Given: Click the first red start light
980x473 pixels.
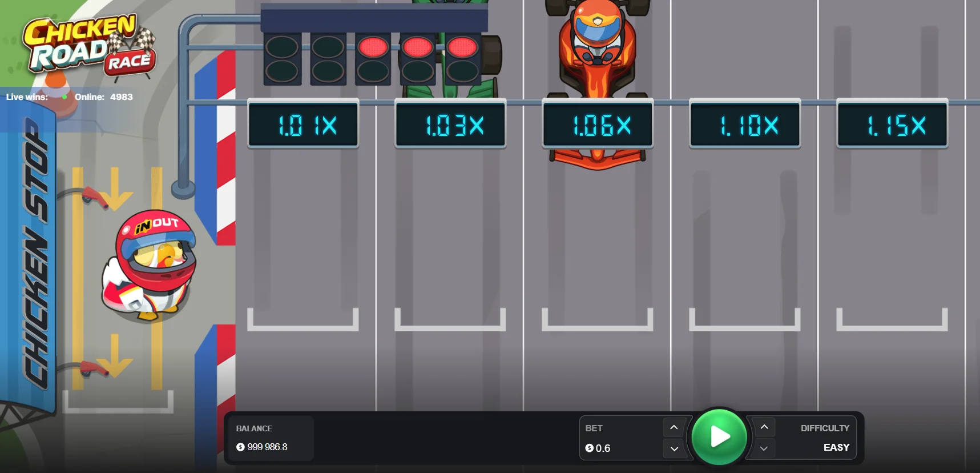Looking at the screenshot, I should [x=373, y=47].
